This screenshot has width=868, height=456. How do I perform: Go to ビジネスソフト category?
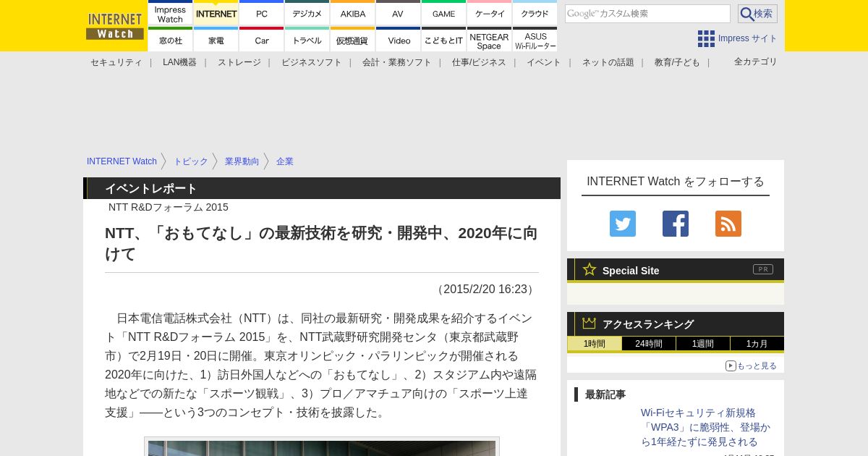click(x=312, y=62)
